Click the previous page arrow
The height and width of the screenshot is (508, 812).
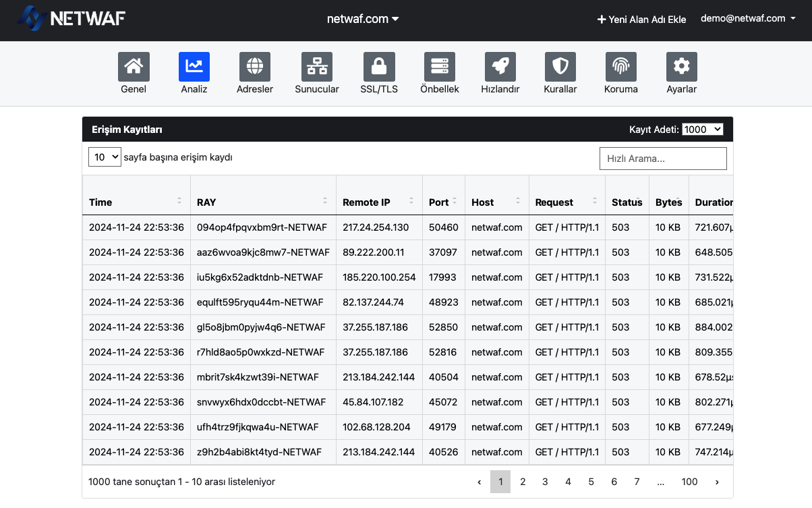479,482
